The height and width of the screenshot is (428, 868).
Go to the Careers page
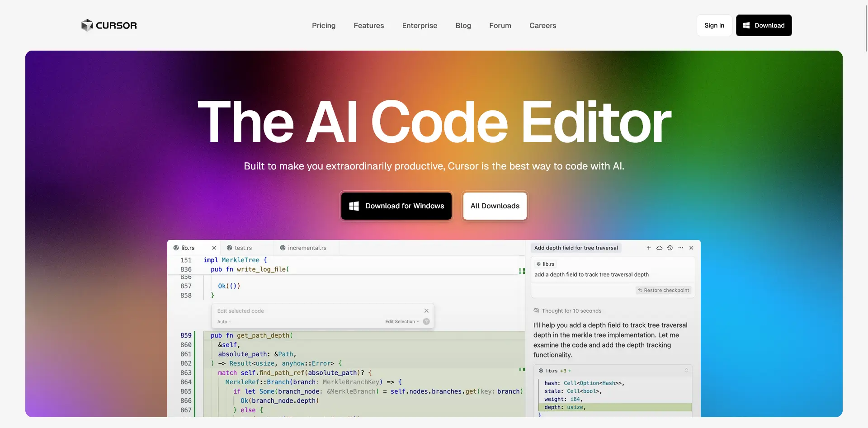click(542, 25)
